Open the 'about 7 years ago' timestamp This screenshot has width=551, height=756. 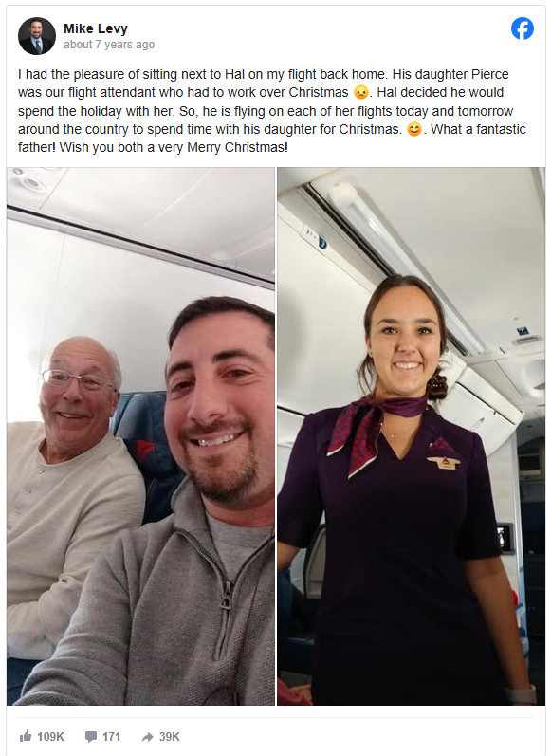[109, 45]
